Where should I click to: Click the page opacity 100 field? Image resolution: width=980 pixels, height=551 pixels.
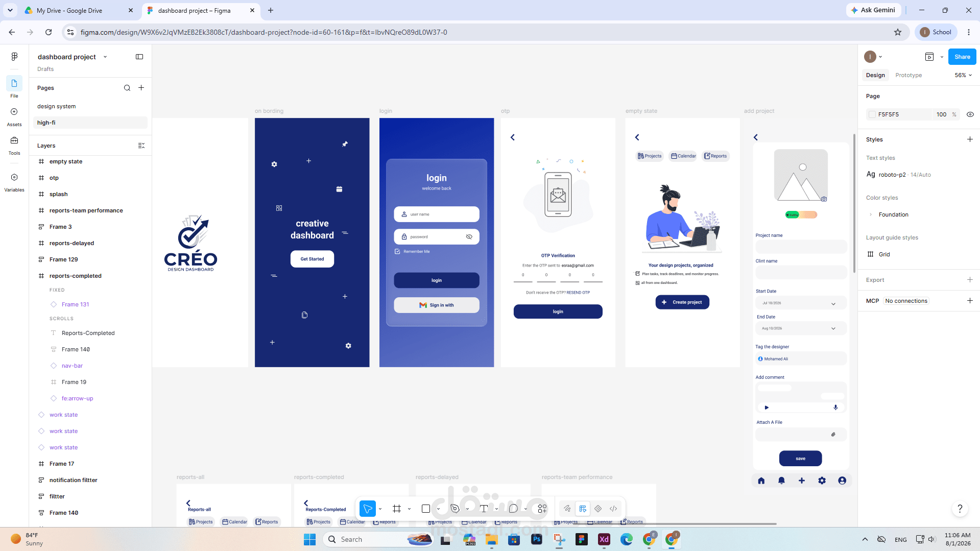click(941, 114)
